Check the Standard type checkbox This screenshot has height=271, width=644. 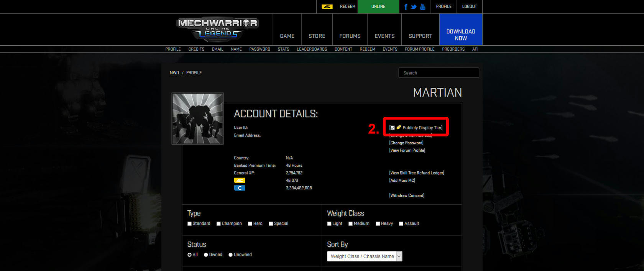[189, 223]
